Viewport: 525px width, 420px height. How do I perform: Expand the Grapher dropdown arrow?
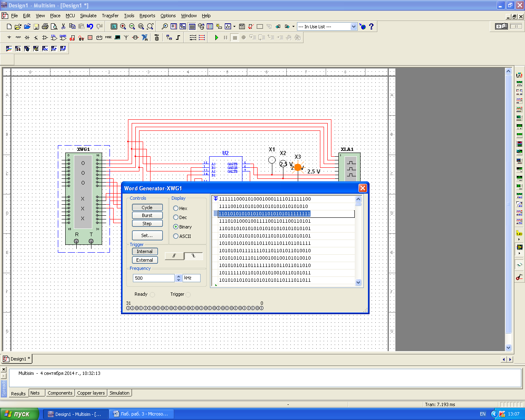pos(234,26)
